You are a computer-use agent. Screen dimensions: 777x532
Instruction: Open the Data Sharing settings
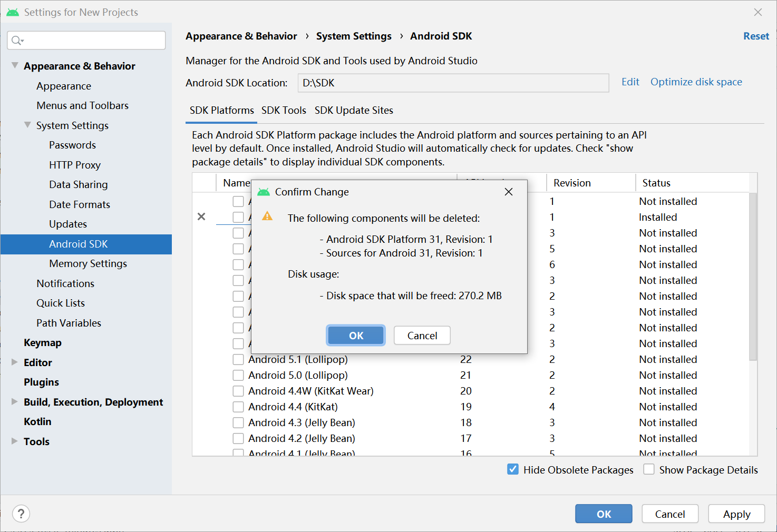click(x=78, y=184)
